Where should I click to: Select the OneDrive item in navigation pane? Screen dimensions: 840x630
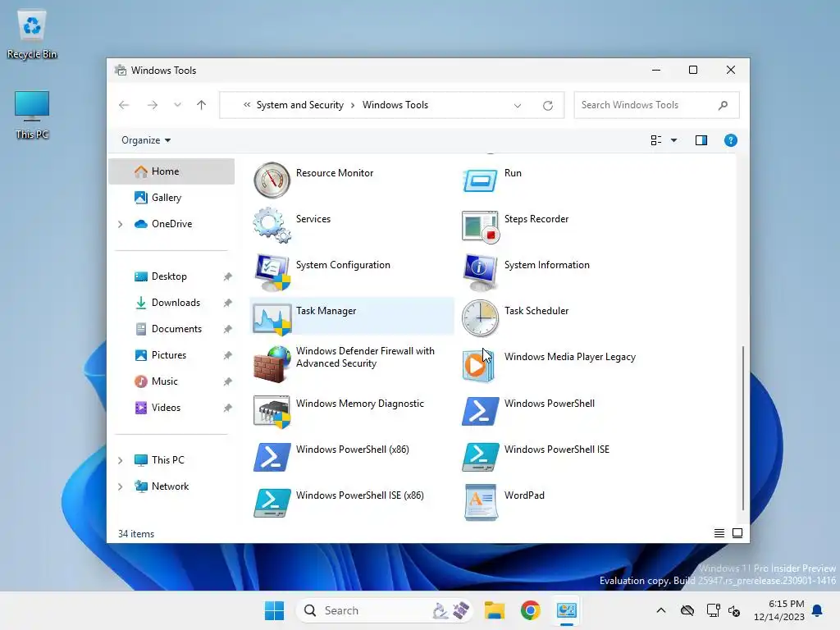[x=171, y=224]
